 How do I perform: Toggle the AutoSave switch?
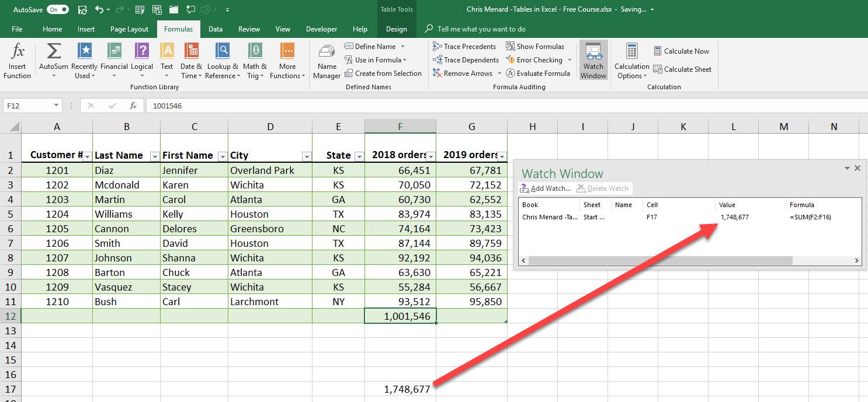(58, 10)
